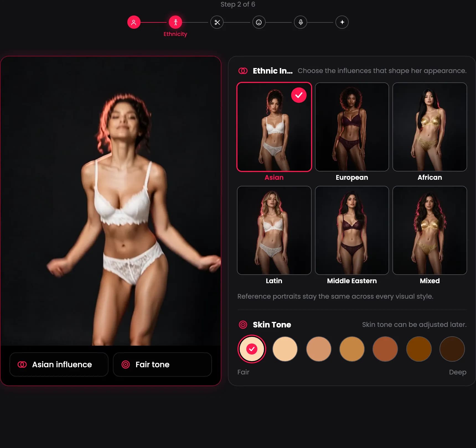This screenshot has height=448, width=476.
Task: Go to the microphone voice step
Action: point(301,22)
